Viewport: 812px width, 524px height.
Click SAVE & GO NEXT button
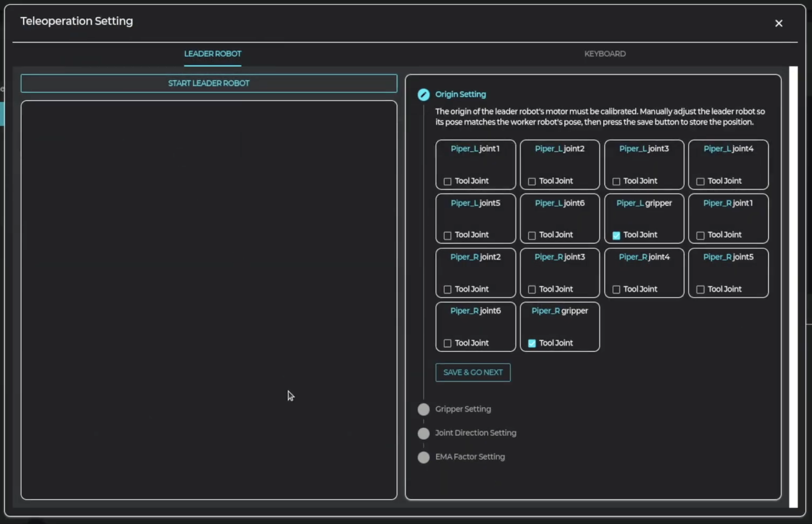[472, 372]
